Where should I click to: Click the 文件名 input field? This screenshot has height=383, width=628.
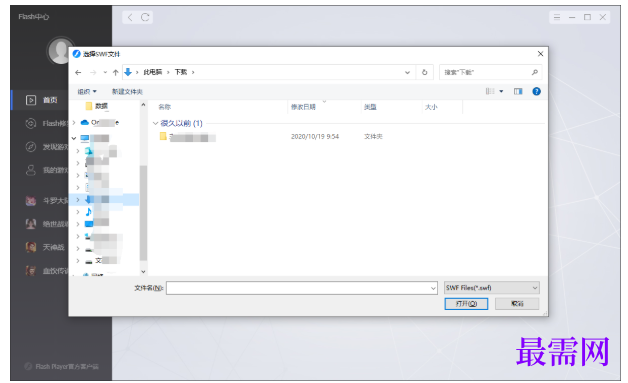(298, 288)
